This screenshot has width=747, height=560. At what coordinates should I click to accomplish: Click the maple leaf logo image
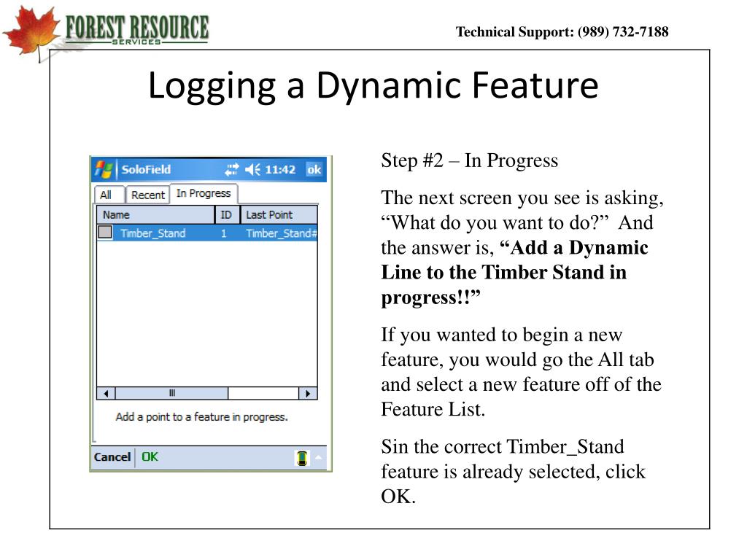(31, 34)
